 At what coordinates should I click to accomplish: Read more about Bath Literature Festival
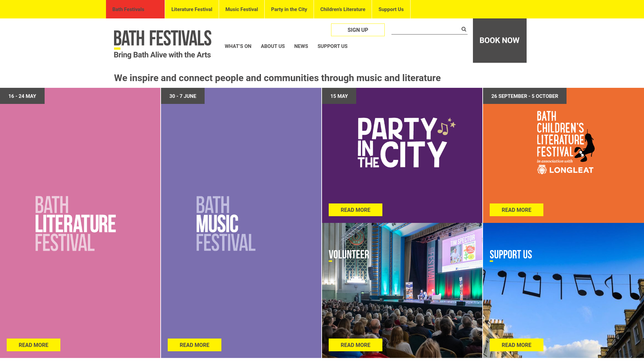[34, 345]
